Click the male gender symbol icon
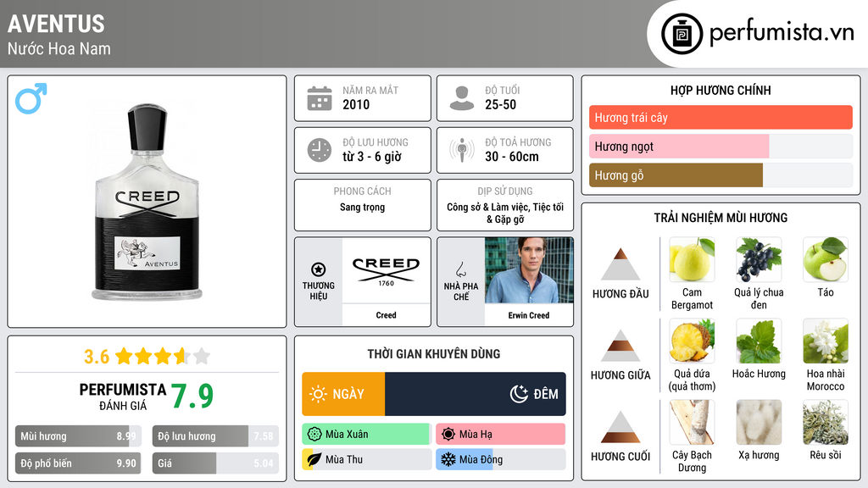The width and height of the screenshot is (868, 488). 31,98
